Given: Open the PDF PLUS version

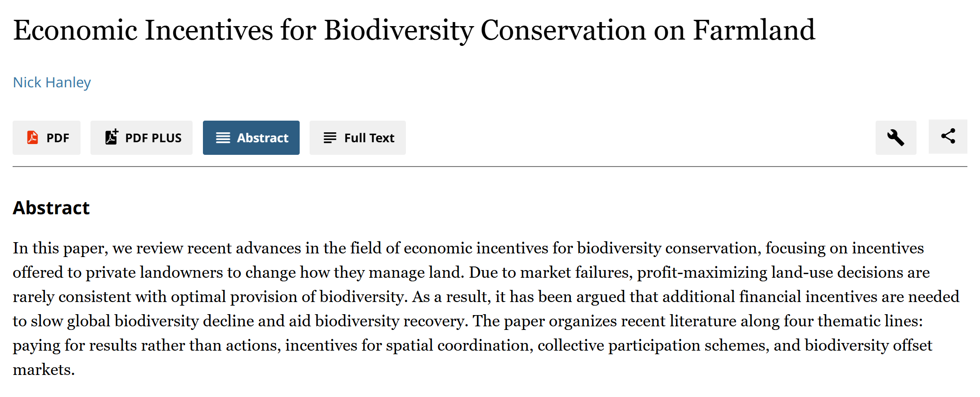Looking at the screenshot, I should coord(141,138).
